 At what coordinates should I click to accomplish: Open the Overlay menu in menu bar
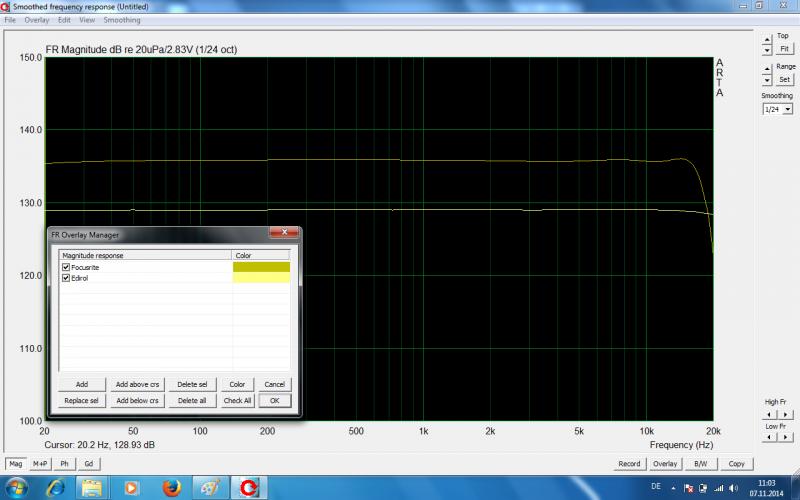tap(37, 20)
